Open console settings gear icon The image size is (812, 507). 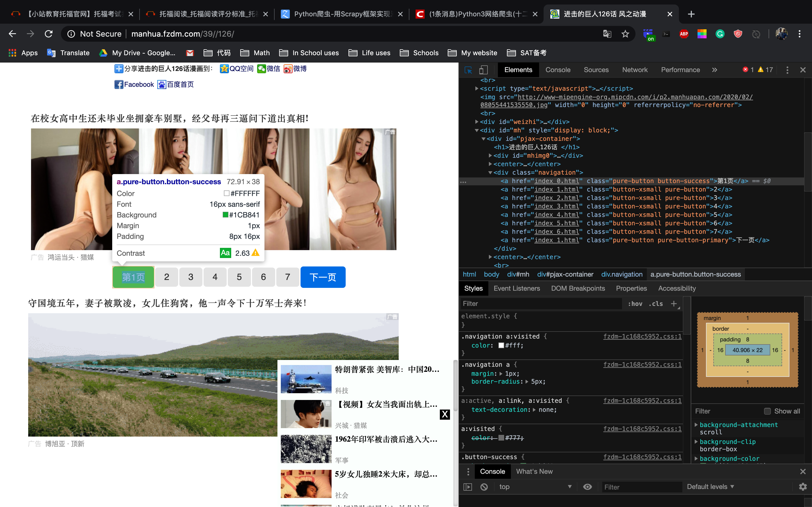803,487
